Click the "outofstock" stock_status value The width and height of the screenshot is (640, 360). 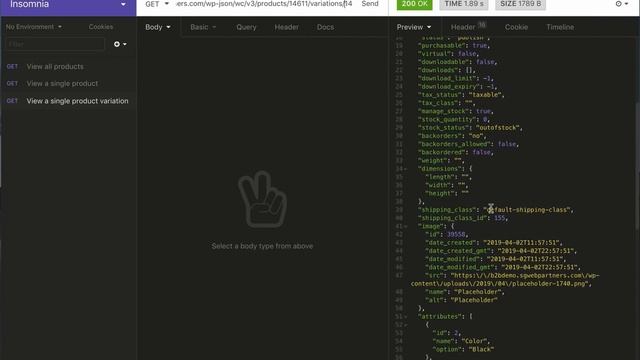pyautogui.click(x=497, y=128)
